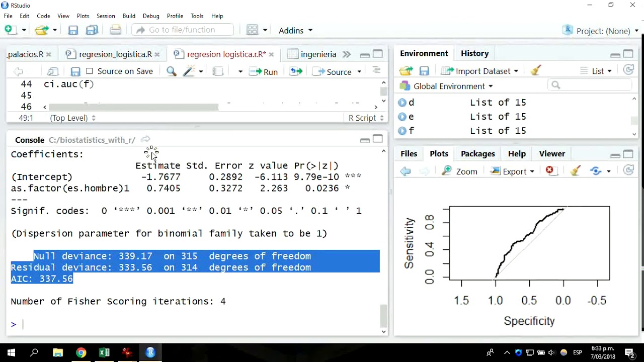
Task: Switch to the Viewer tab
Action: pos(552,154)
